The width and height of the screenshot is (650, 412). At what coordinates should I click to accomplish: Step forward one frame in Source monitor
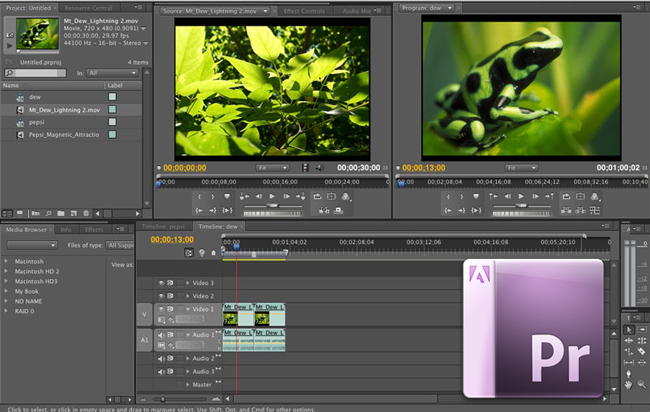(x=286, y=197)
